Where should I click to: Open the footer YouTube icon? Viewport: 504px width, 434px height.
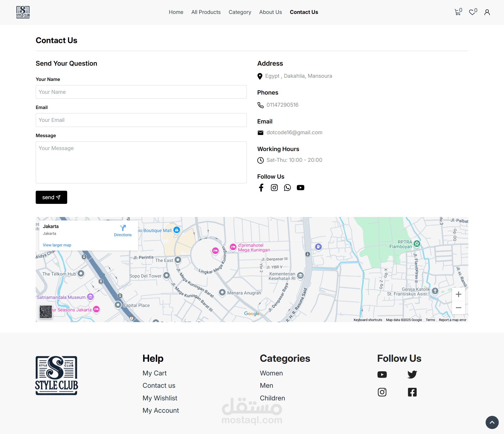[x=382, y=374]
